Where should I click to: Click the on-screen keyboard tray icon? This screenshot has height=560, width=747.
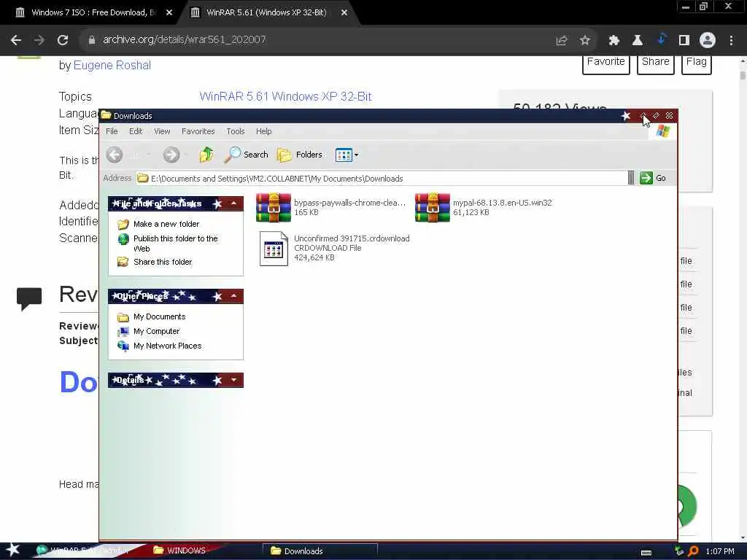pos(646,553)
